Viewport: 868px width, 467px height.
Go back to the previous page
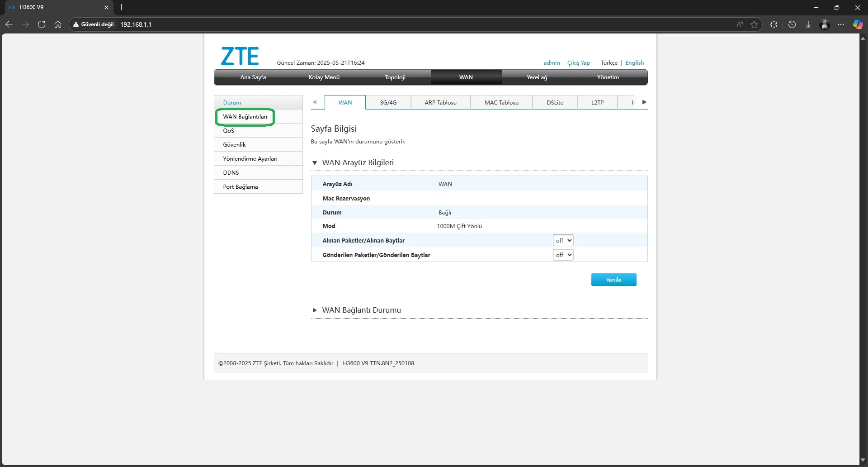9,24
